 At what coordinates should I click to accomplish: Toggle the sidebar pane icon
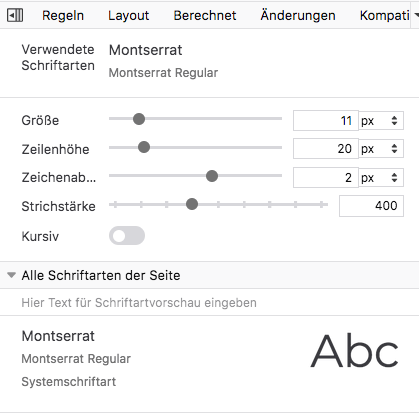click(15, 15)
